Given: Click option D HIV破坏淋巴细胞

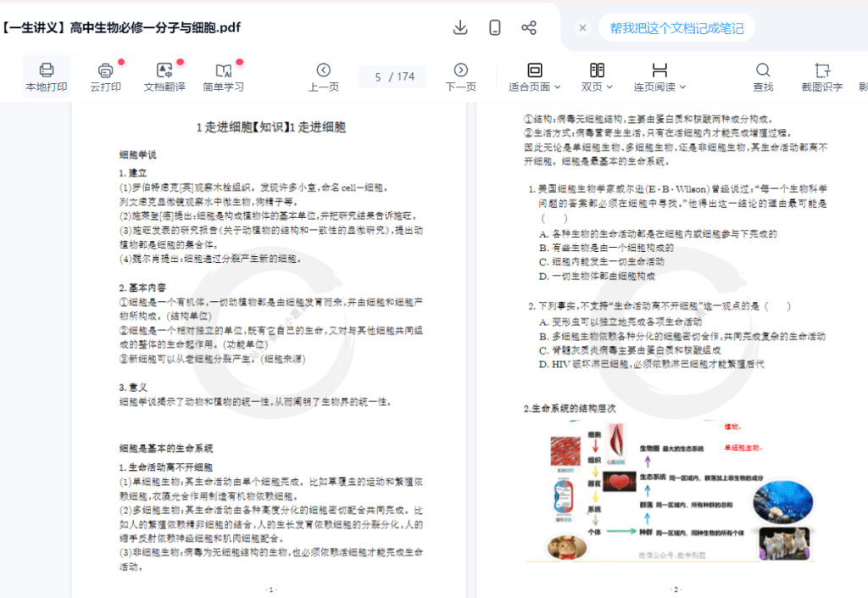Looking at the screenshot, I should coord(652,365).
